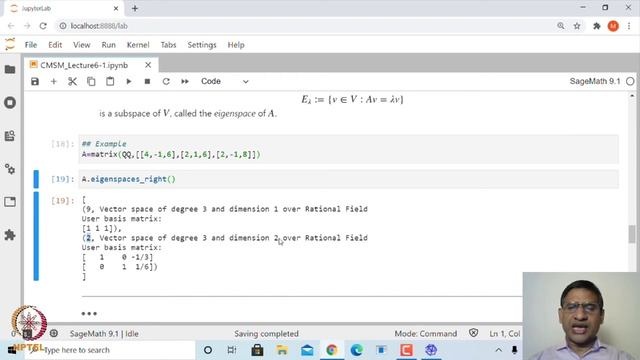This screenshot has height=360, width=640.
Task: Open the View menu
Action: [82, 45]
